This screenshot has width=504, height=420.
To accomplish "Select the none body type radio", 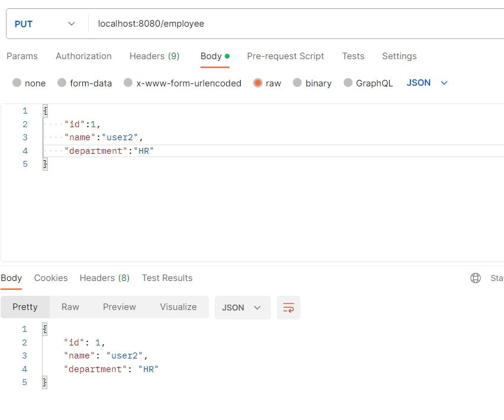I will [17, 83].
